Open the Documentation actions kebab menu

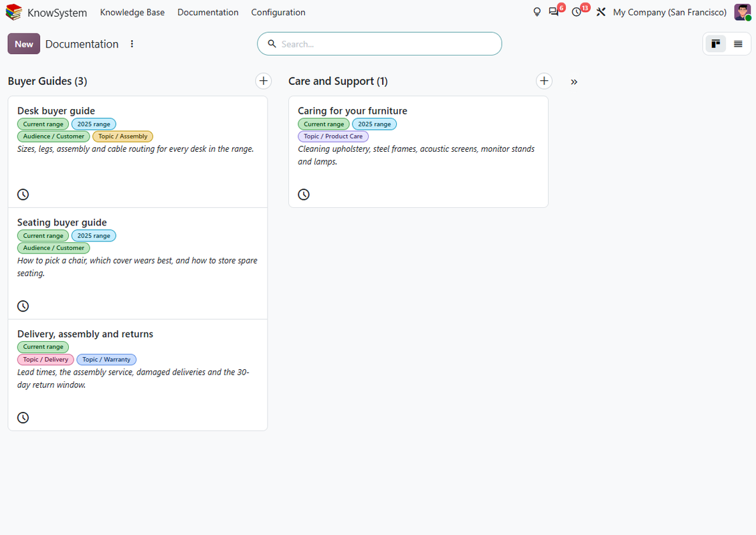(x=132, y=44)
